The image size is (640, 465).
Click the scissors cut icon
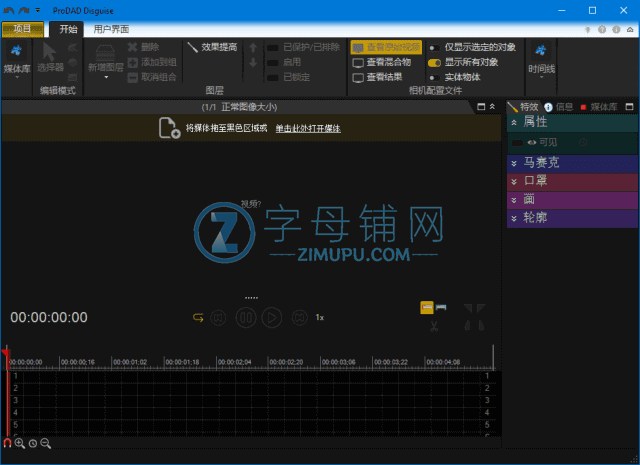(434, 326)
